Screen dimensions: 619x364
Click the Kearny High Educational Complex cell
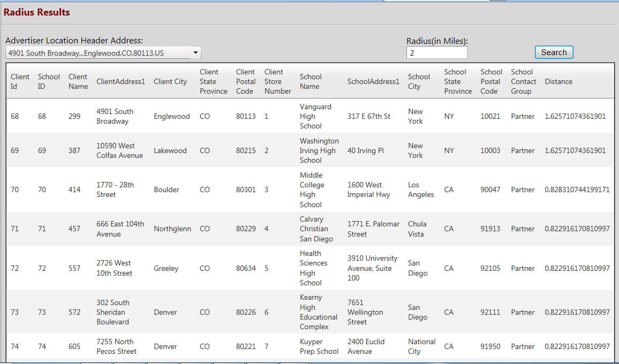[x=319, y=312]
